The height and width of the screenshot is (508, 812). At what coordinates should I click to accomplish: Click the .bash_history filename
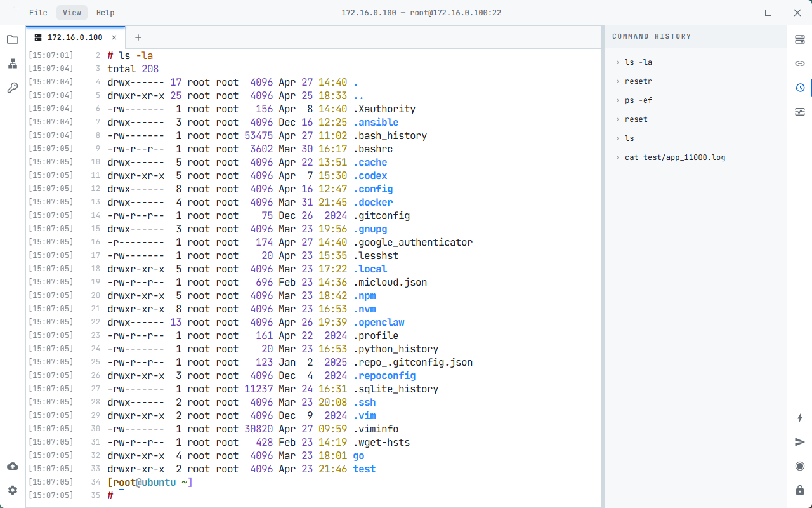pos(390,136)
